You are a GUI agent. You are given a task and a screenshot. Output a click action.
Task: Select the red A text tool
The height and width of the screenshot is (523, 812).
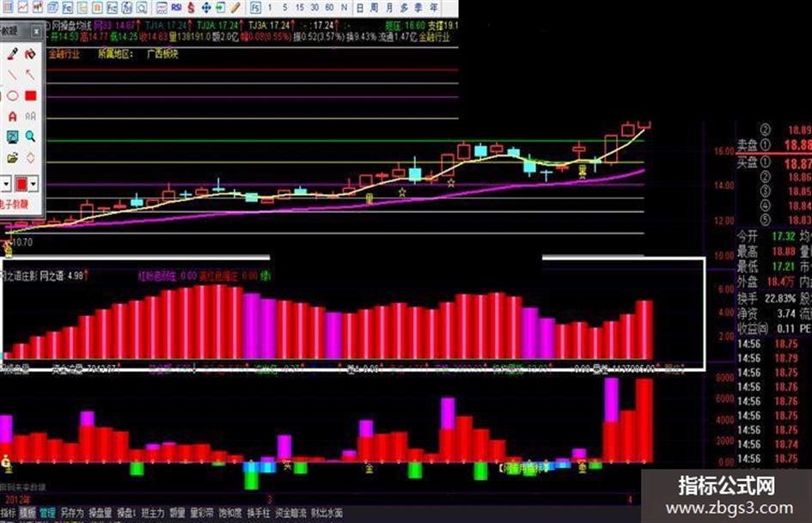click(x=12, y=117)
